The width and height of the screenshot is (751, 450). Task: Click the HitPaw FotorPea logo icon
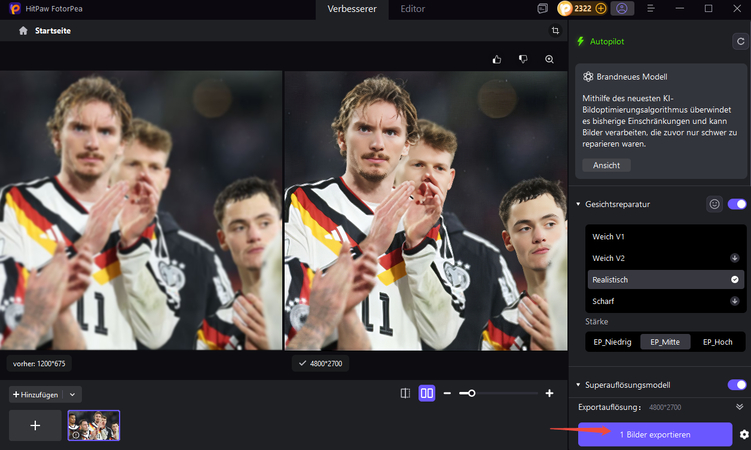tap(15, 9)
